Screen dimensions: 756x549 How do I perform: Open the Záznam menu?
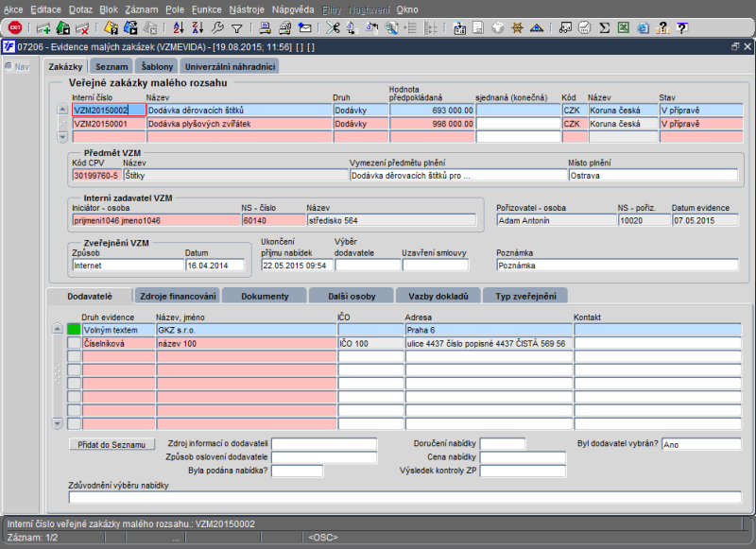coord(141,9)
